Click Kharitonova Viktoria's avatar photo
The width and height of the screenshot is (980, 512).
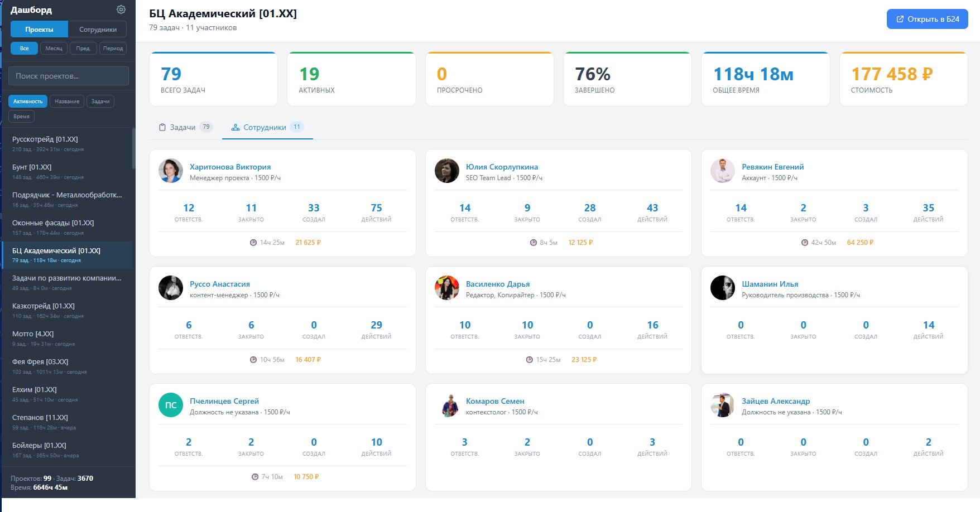click(x=171, y=171)
